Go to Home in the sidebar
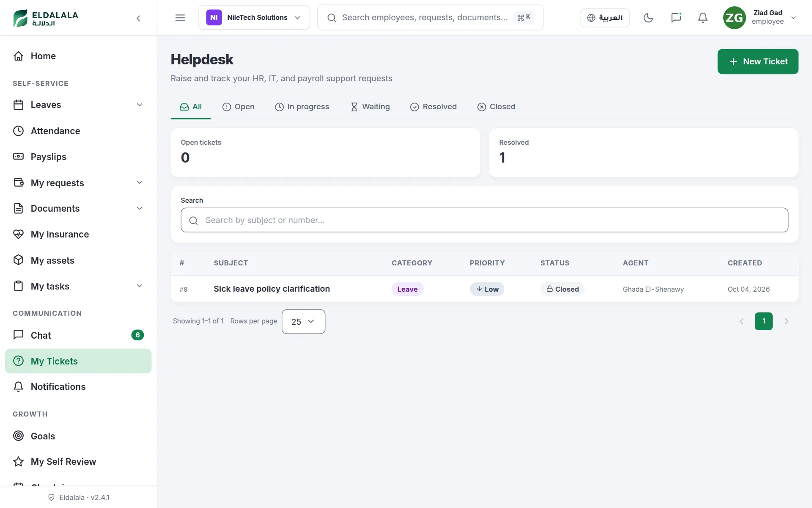Screen dimensions: 812x508 (78, 56)
